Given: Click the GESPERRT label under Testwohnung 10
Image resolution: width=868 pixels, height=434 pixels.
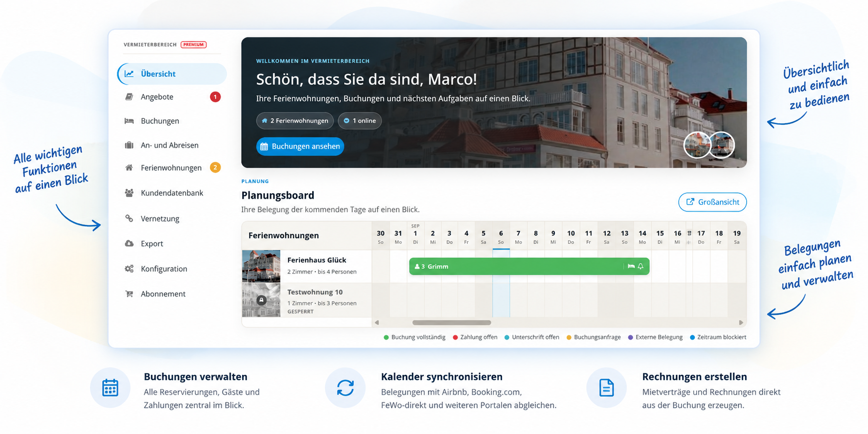Looking at the screenshot, I should [300, 312].
